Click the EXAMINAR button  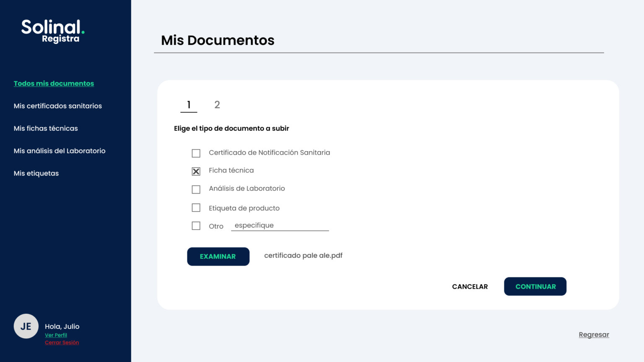click(218, 256)
